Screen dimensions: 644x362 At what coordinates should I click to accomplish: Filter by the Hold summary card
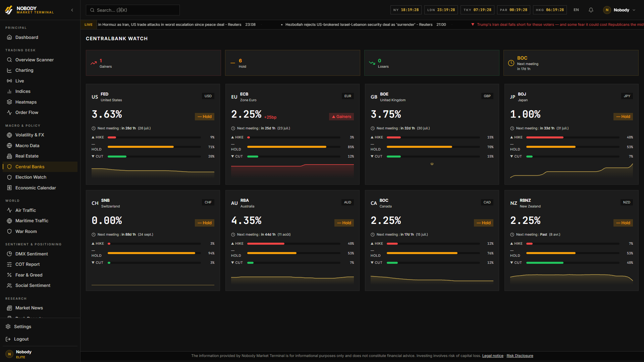292,63
